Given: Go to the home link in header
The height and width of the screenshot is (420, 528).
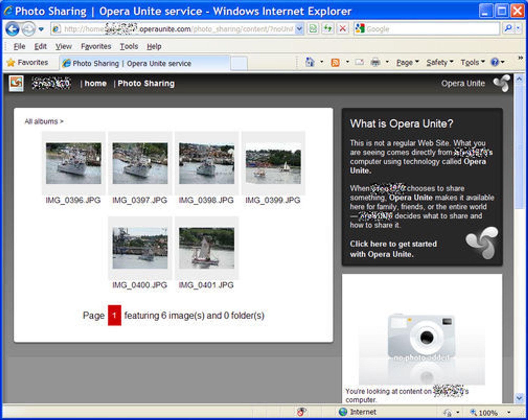Looking at the screenshot, I should click(95, 83).
